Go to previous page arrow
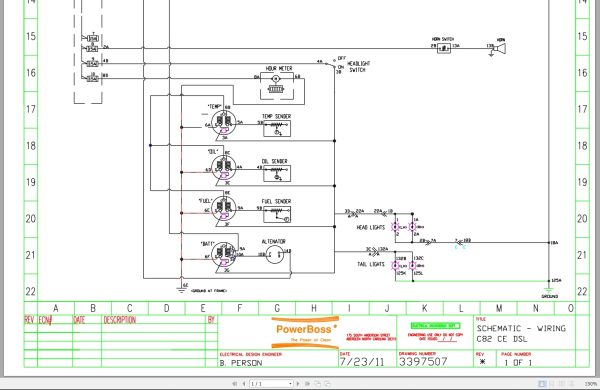This screenshot has width=600, height=390. (243, 383)
